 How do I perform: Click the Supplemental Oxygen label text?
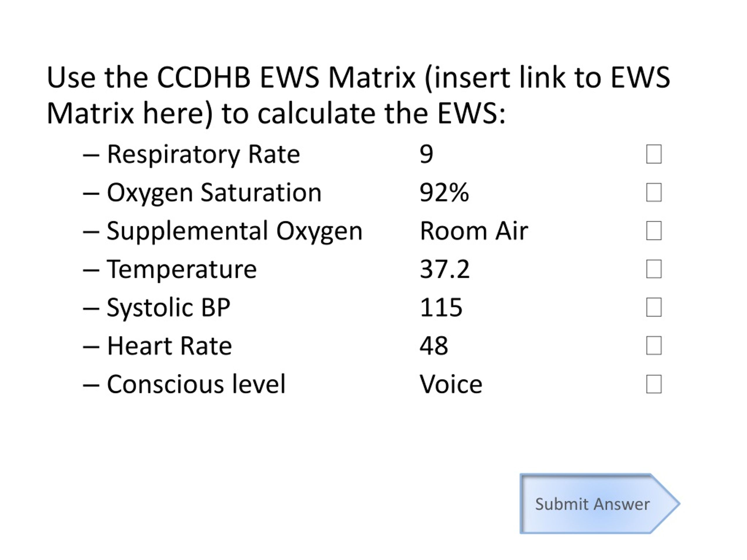point(235,232)
